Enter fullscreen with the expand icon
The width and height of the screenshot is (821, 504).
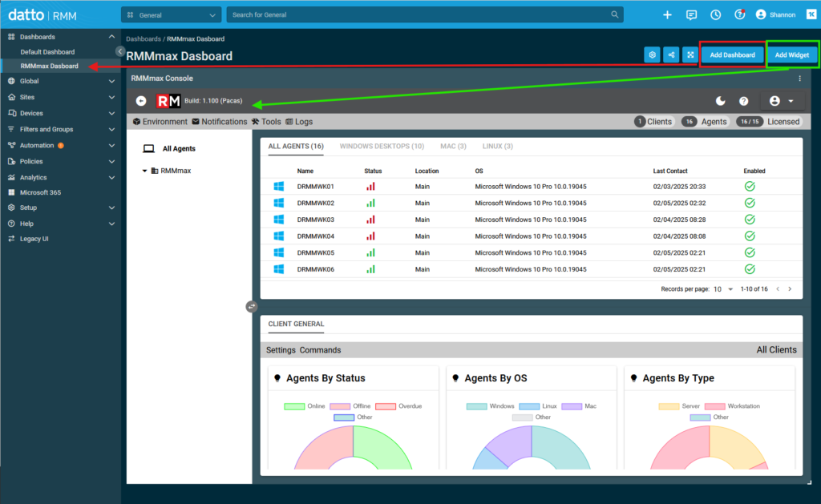tap(690, 54)
